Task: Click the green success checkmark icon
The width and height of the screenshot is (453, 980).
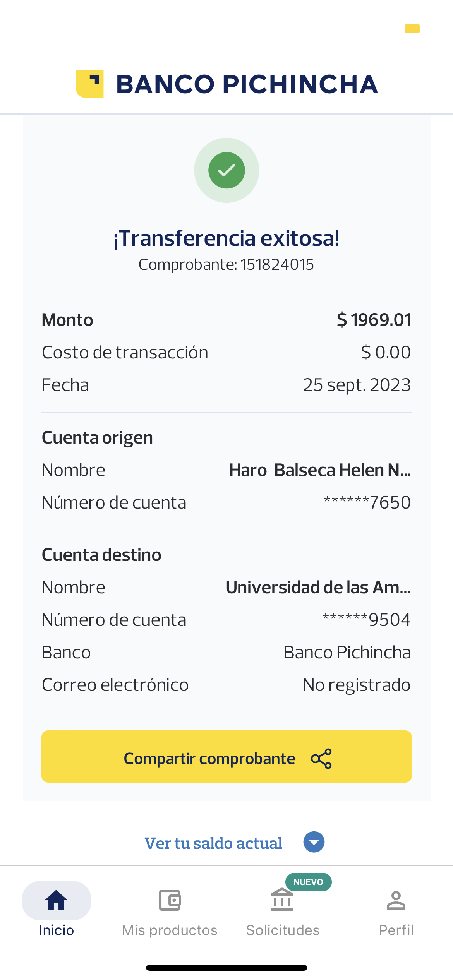Action: pos(226,170)
